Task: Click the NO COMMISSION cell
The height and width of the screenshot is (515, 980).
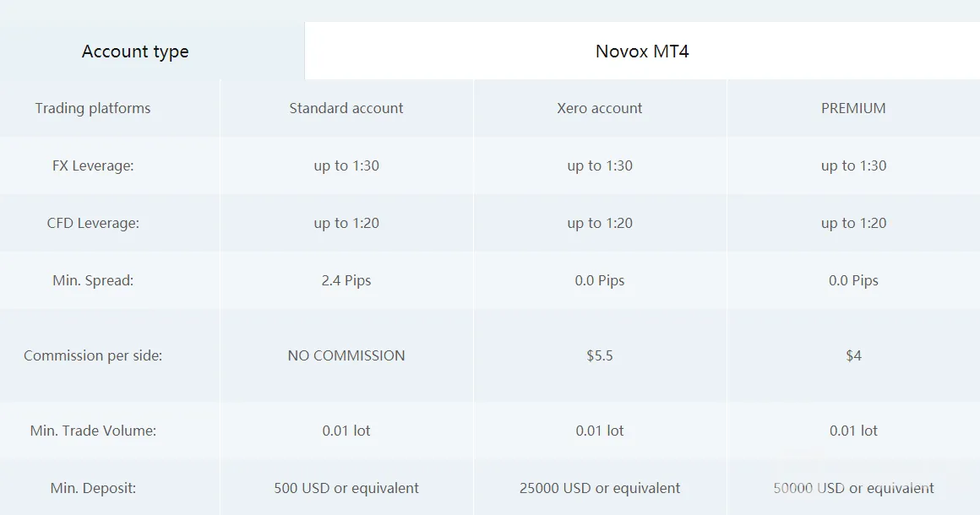Action: point(346,355)
